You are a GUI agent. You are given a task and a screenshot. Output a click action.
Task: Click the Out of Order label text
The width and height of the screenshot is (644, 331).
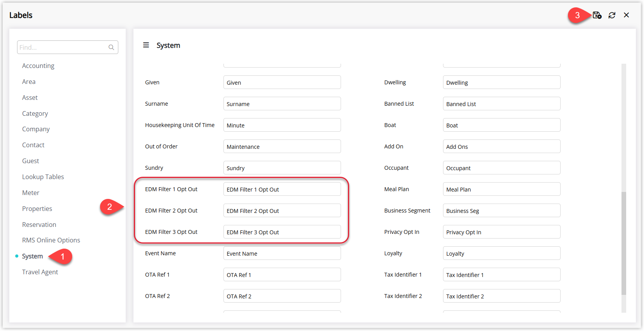161,146
